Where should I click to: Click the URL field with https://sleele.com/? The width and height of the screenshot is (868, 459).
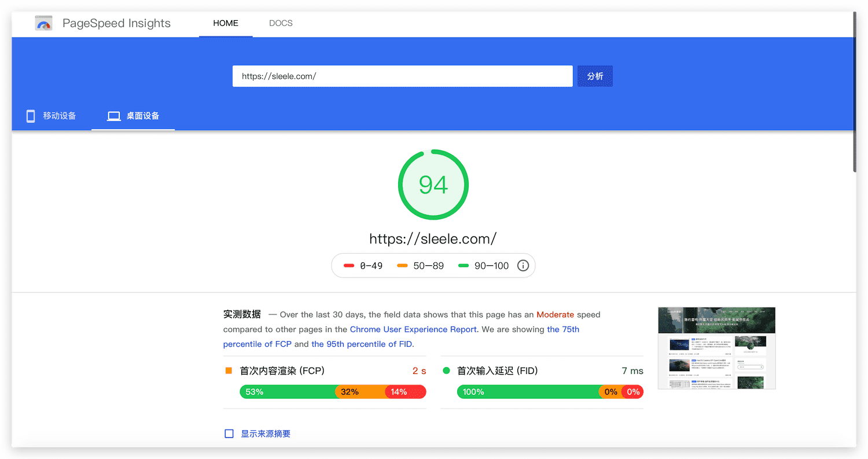403,76
